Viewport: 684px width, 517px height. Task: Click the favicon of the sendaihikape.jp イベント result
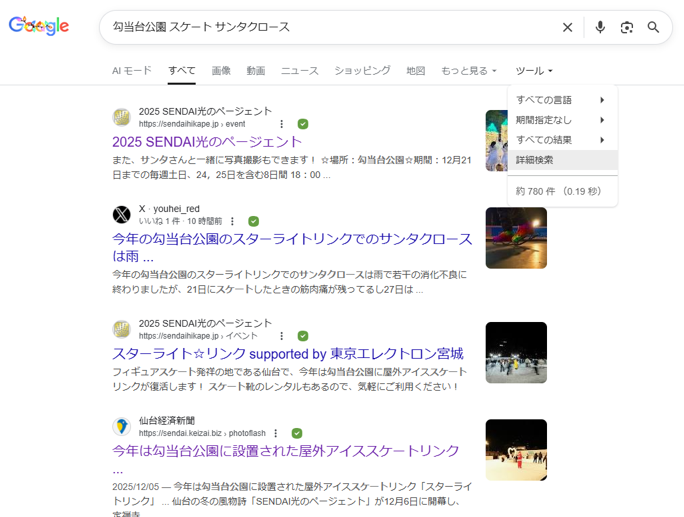[x=122, y=329]
